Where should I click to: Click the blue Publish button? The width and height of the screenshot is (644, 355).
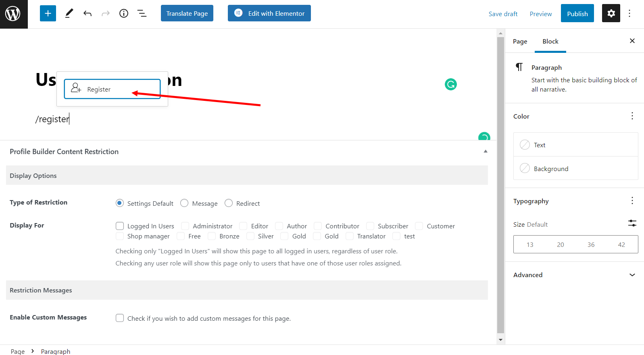pyautogui.click(x=577, y=13)
